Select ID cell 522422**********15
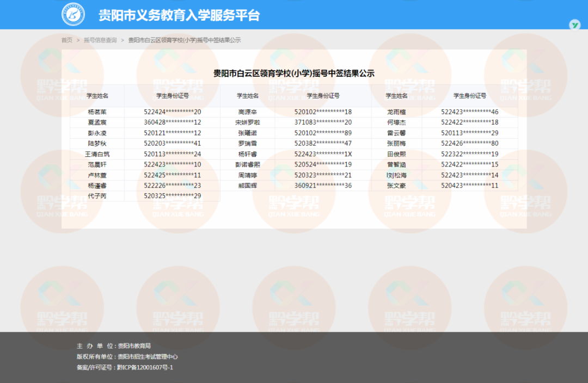Screen dimensions: 588x383 469,164
